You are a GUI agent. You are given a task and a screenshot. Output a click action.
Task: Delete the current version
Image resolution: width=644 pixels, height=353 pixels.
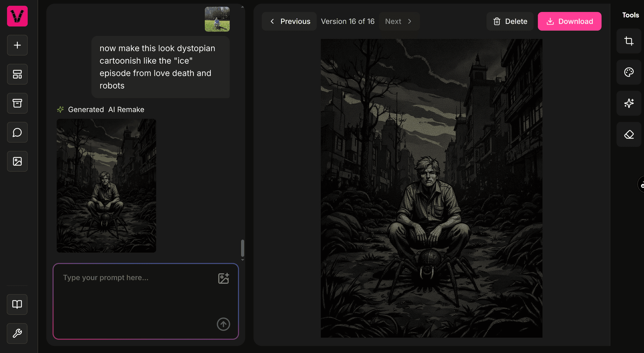pyautogui.click(x=510, y=21)
